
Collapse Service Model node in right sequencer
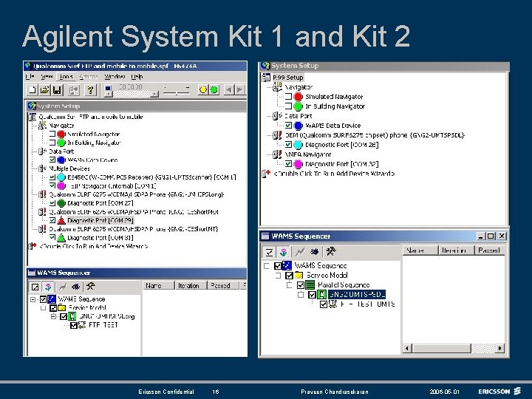278,275
